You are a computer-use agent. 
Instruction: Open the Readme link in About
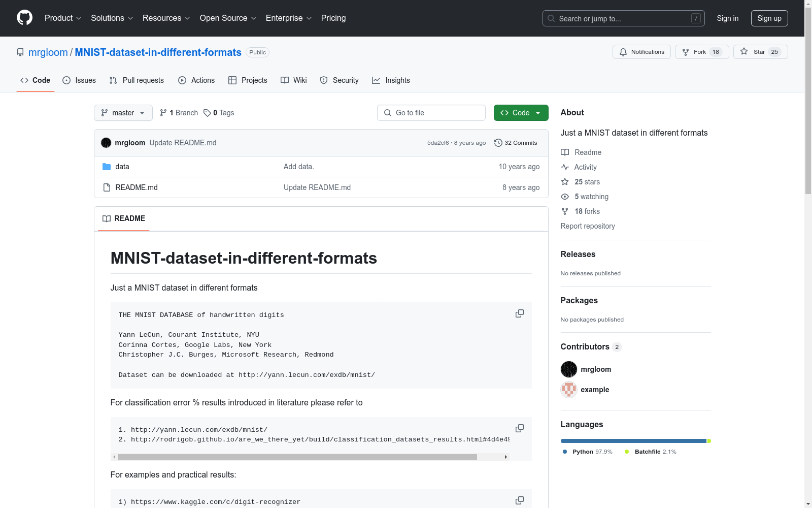[581, 152]
